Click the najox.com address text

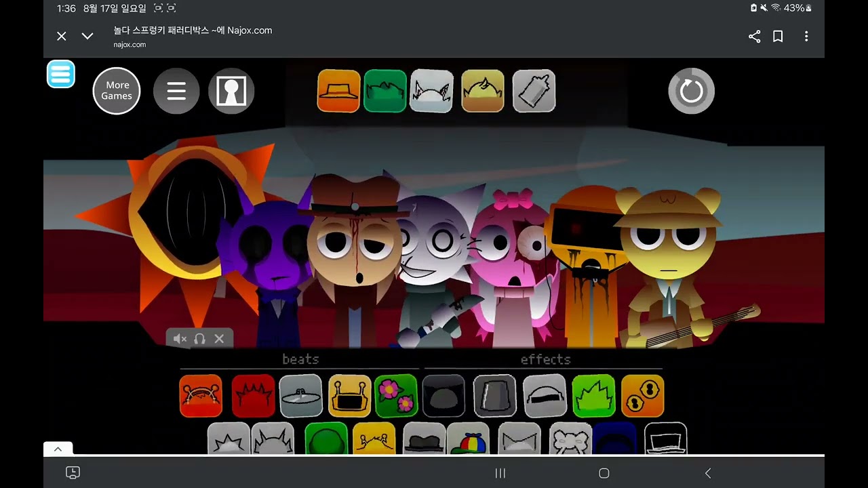130,45
